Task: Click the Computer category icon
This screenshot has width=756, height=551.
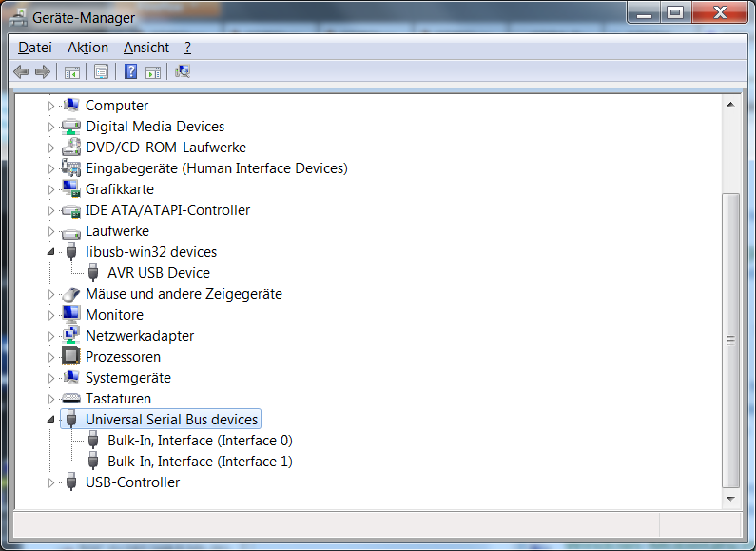Action: click(x=71, y=106)
